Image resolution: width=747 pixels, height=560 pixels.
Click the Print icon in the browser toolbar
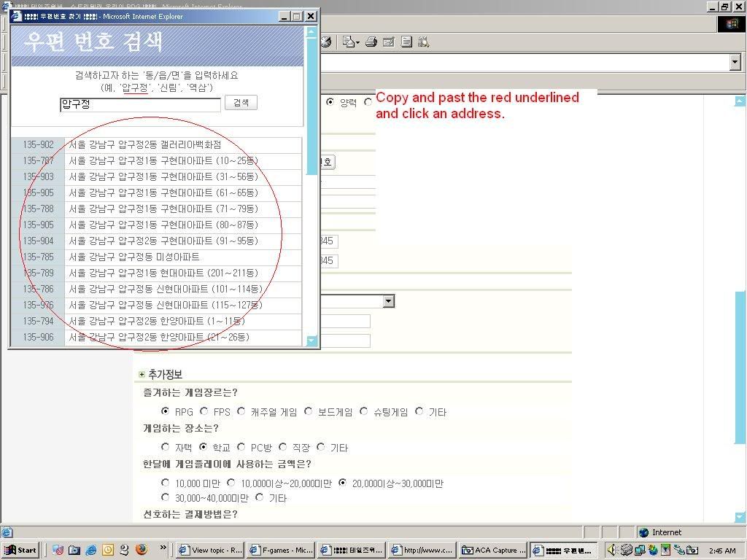[371, 42]
